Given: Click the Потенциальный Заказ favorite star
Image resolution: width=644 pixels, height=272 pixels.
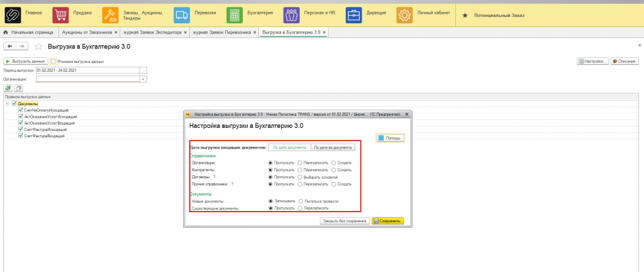Looking at the screenshot, I should tap(465, 15).
